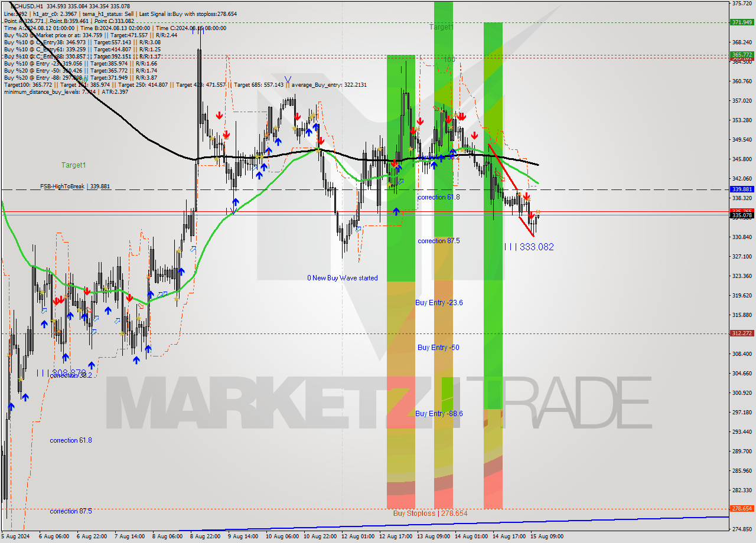Select the 289.700 price scale value
Image resolution: width=756 pixels, height=543 pixels.
pyautogui.click(x=742, y=452)
